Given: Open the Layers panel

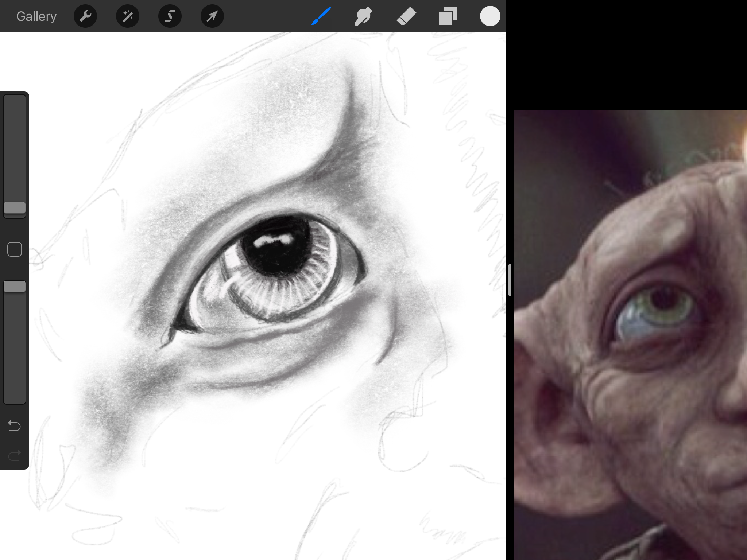Looking at the screenshot, I should click(x=448, y=16).
